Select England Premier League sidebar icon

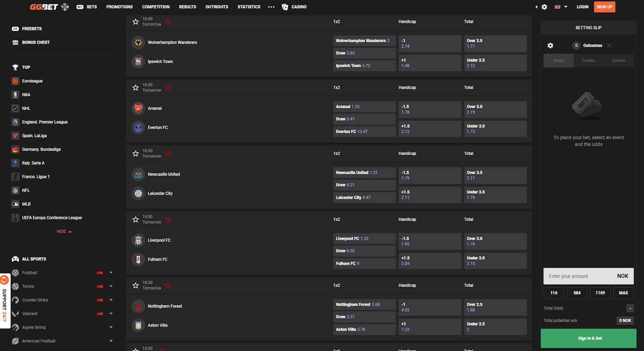[x=15, y=122]
